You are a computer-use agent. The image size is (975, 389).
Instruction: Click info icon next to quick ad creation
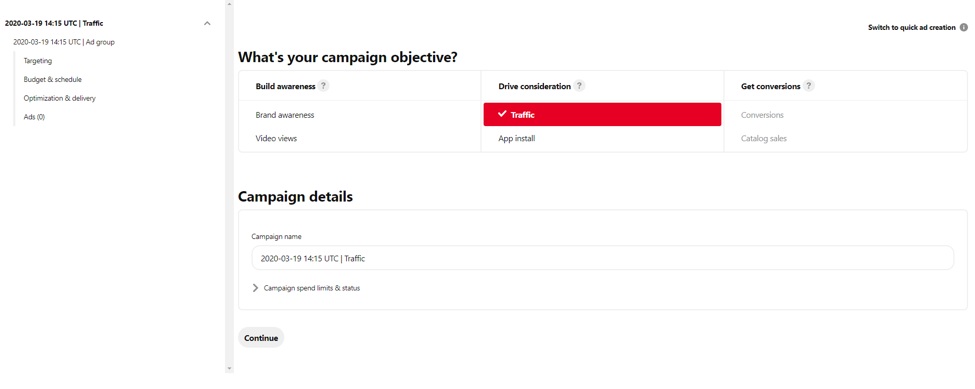point(964,27)
